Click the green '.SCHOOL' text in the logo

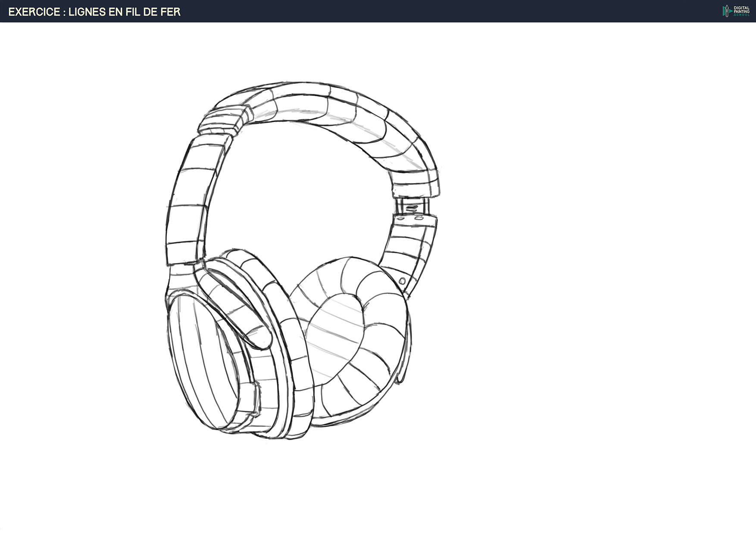click(x=741, y=15)
